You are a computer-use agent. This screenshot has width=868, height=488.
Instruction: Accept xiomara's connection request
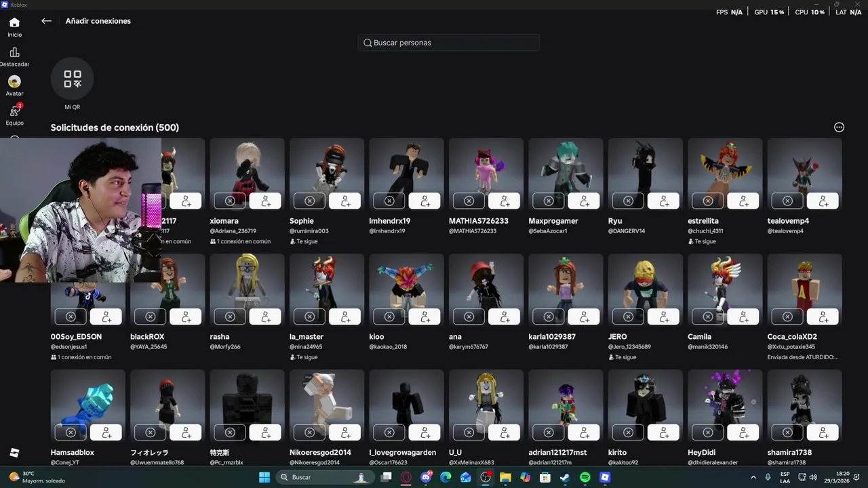click(x=265, y=201)
